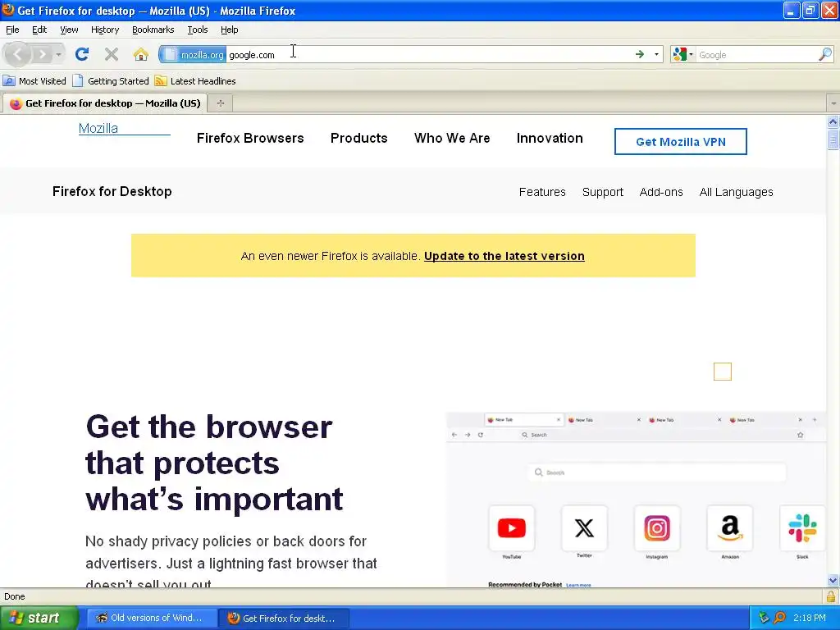Image resolution: width=840 pixels, height=630 pixels.
Task: Click the green Go arrow
Action: pyautogui.click(x=640, y=54)
